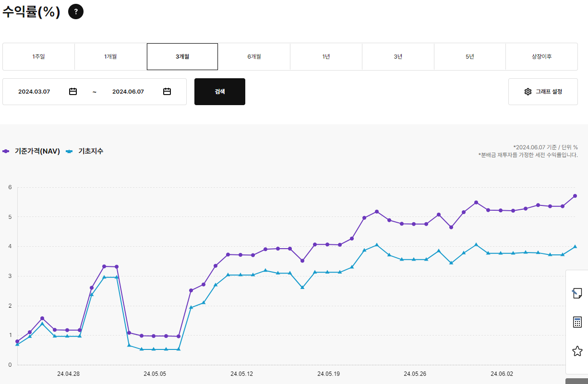The width and height of the screenshot is (588, 384).
Task: Click the end date field 2024.06.07
Action: [x=128, y=91]
